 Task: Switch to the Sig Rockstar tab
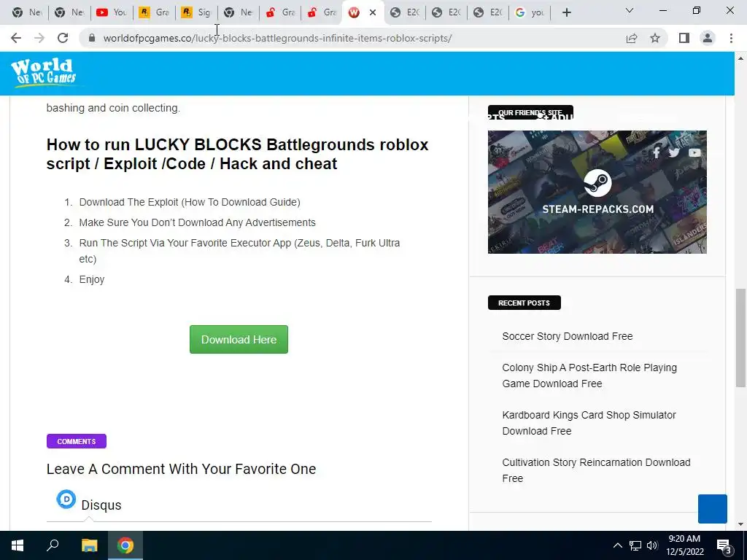pos(196,12)
